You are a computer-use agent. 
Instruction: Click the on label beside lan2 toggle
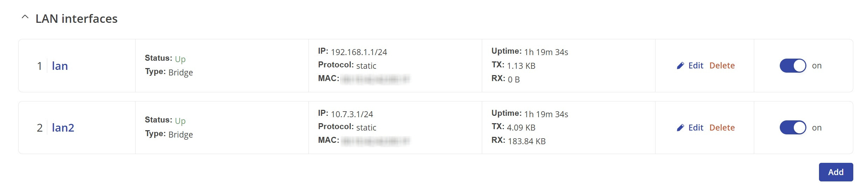817,128
